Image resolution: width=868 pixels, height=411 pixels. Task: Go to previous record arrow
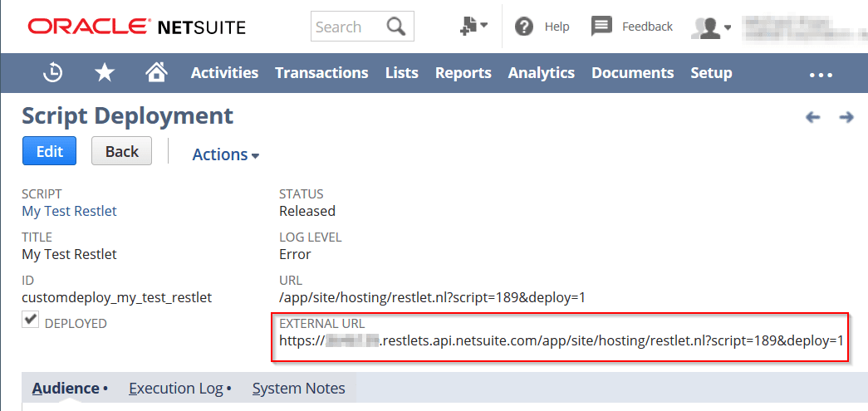click(812, 117)
